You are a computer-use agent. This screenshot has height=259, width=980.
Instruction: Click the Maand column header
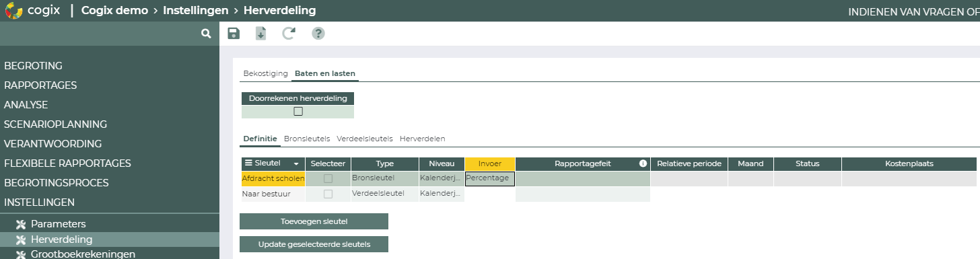coord(750,163)
